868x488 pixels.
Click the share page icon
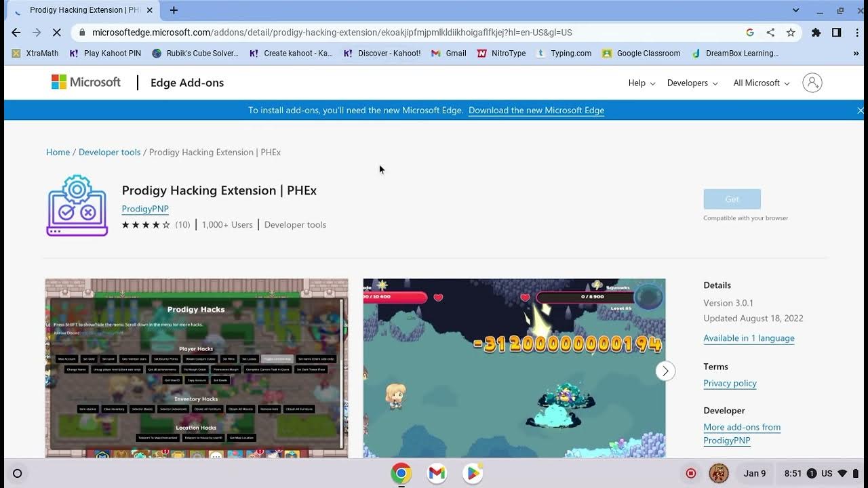coord(770,33)
